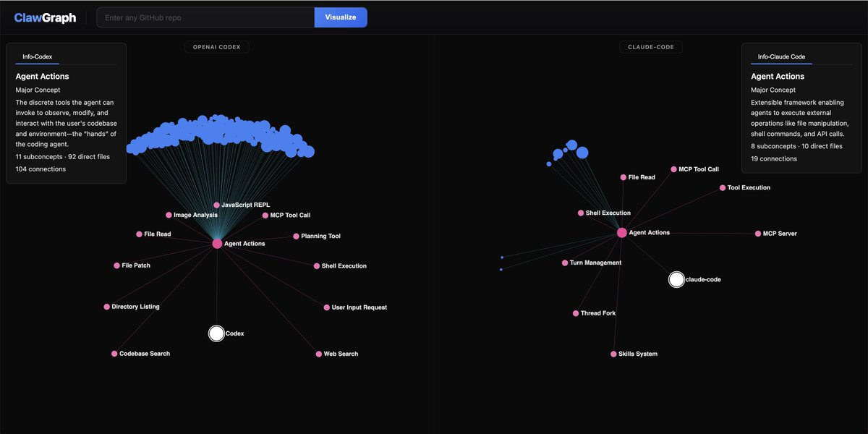Select the Shell Execution node in Codex graph
868x434 pixels.
pos(316,266)
